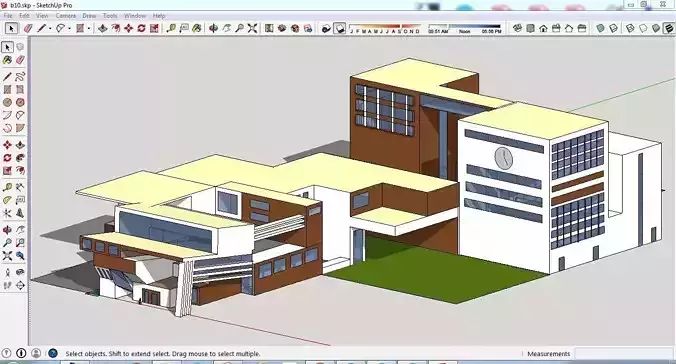Toggle X-Ray face style
This screenshot has width=676, height=364.
point(600,28)
